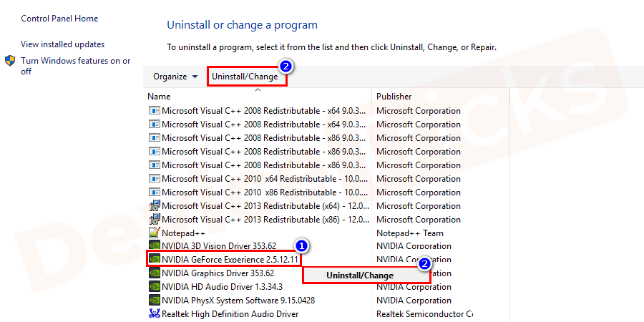Image resolution: width=644 pixels, height=322 pixels.
Task: Open View installed updates
Action: [63, 44]
